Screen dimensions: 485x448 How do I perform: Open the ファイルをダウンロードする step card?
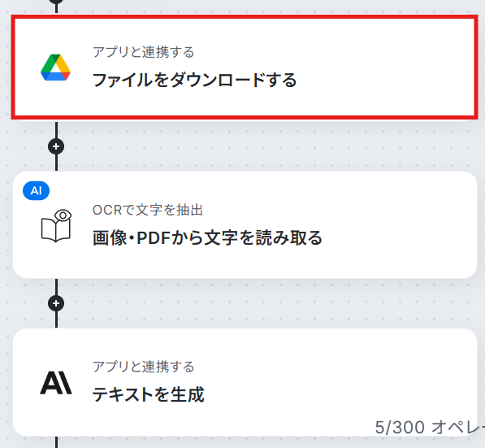click(x=245, y=67)
